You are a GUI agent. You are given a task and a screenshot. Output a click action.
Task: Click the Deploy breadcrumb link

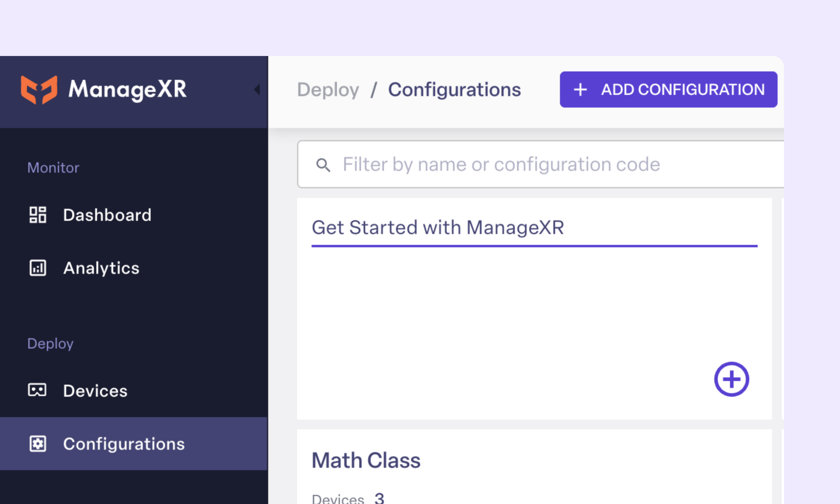pyautogui.click(x=328, y=90)
